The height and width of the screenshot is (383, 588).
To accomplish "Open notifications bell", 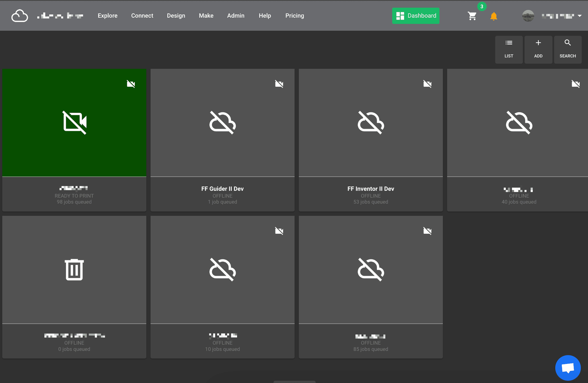I will (494, 16).
